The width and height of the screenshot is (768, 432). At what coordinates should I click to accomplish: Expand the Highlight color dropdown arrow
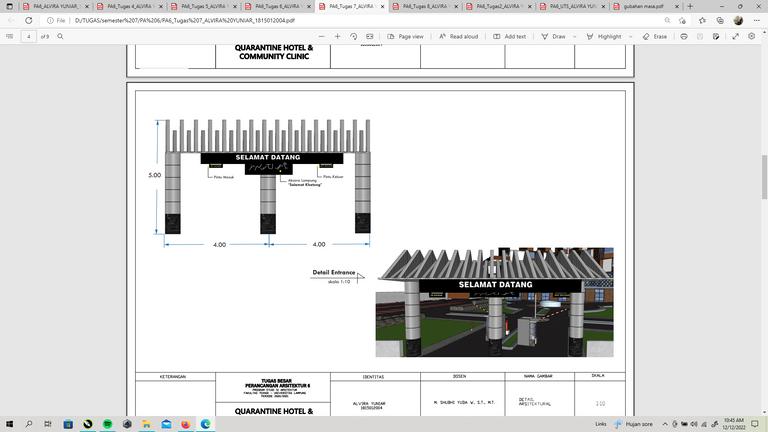(x=630, y=36)
